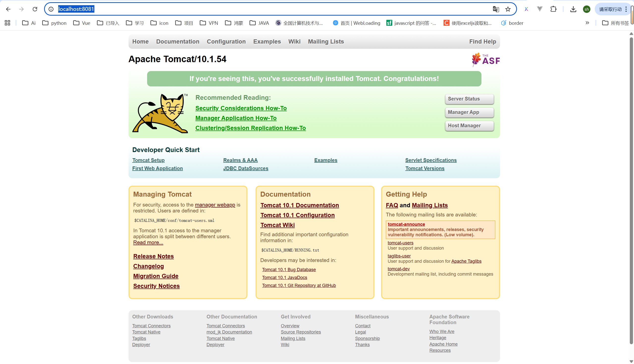Click the back navigation arrow

click(x=8, y=9)
